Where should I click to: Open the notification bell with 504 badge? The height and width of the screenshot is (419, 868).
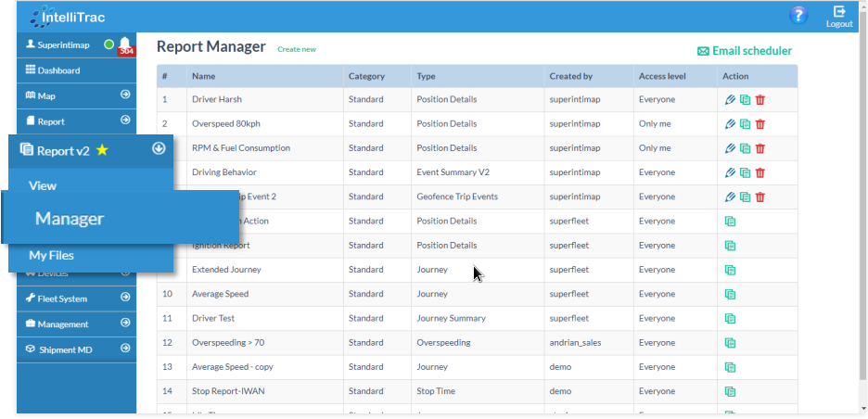coord(126,45)
